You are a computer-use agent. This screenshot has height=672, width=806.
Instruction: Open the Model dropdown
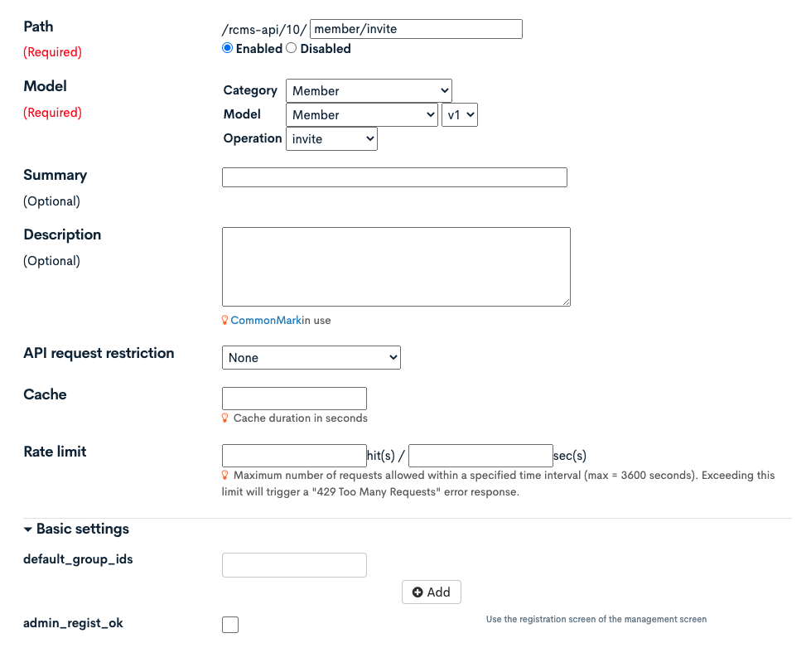(362, 114)
